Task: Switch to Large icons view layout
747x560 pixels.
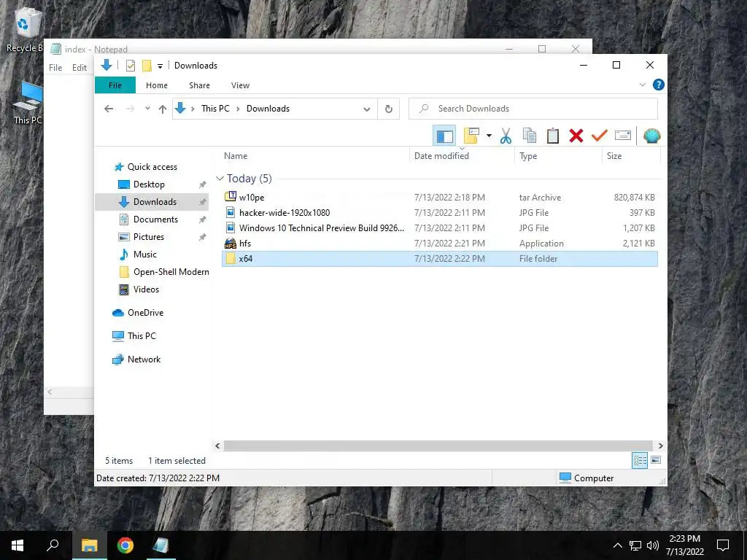Action: coord(656,461)
